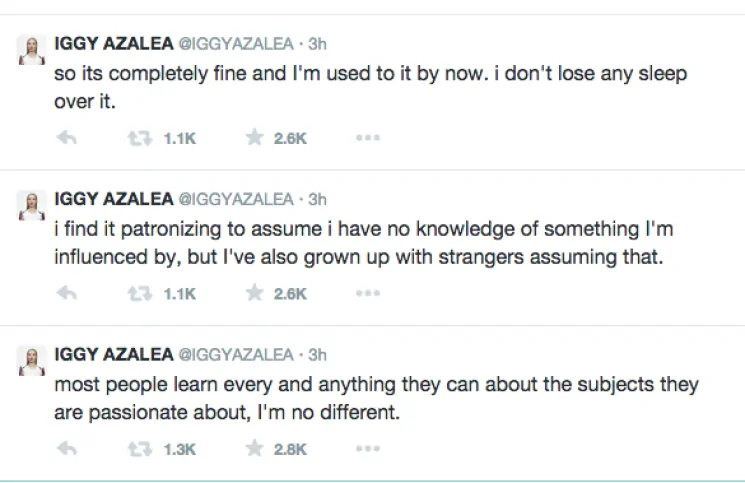Expand more actions on 'patronizing' tweet
Viewport: 745px width, 483px height.
[368, 294]
